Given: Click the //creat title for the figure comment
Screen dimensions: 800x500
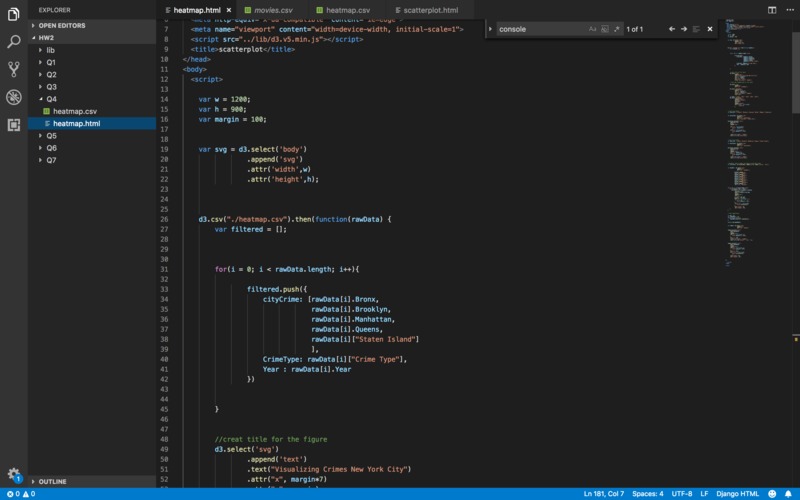Looking at the screenshot, I should coord(271,439).
